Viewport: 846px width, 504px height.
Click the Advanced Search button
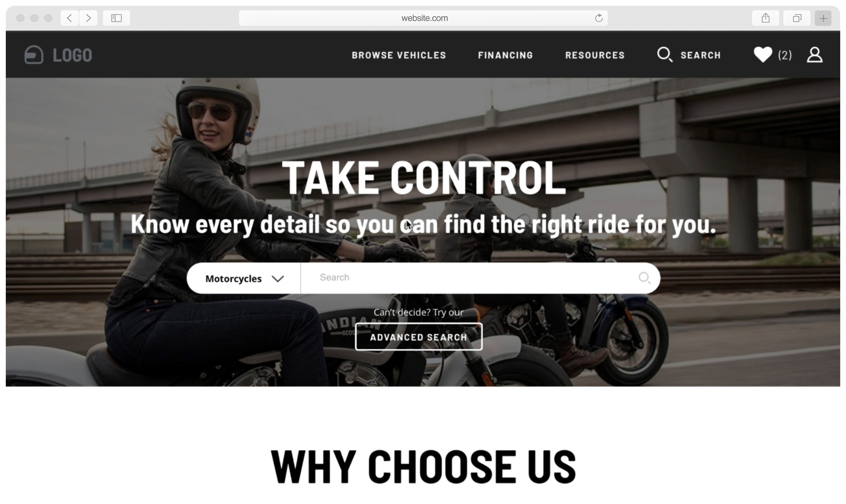(418, 337)
